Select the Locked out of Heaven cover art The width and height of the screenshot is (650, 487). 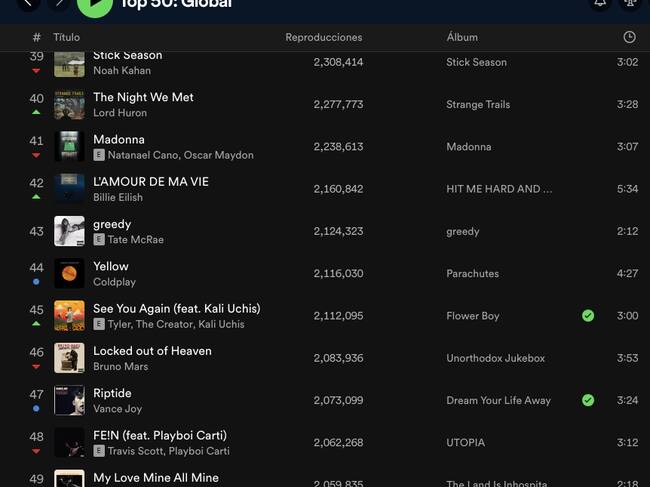click(x=69, y=358)
